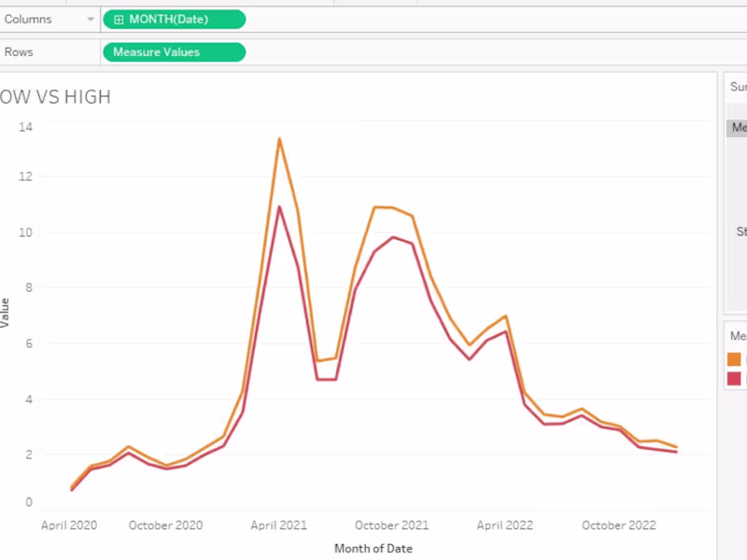This screenshot has width=747, height=560.
Task: Click the 'April 2021' axis label
Action: [278, 525]
